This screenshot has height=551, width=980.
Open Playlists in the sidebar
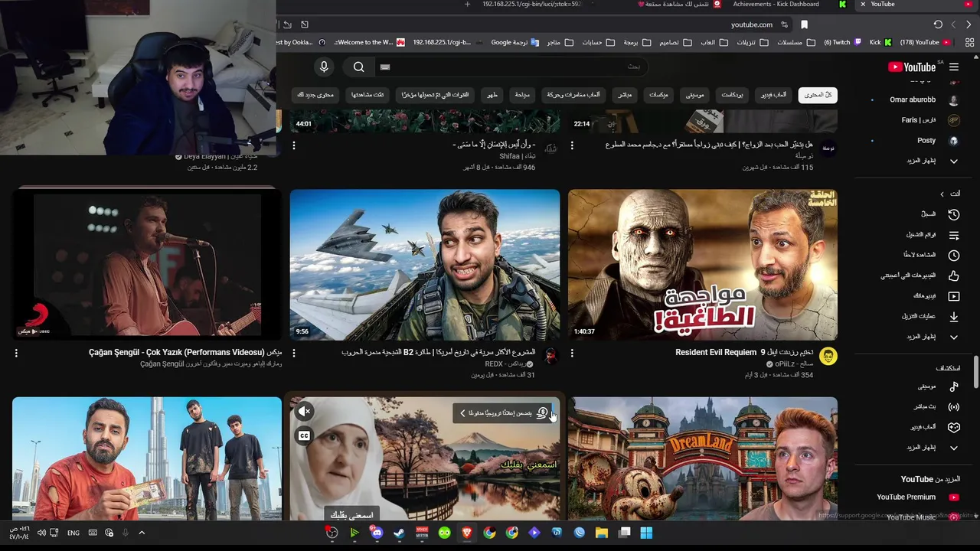[x=934, y=235]
